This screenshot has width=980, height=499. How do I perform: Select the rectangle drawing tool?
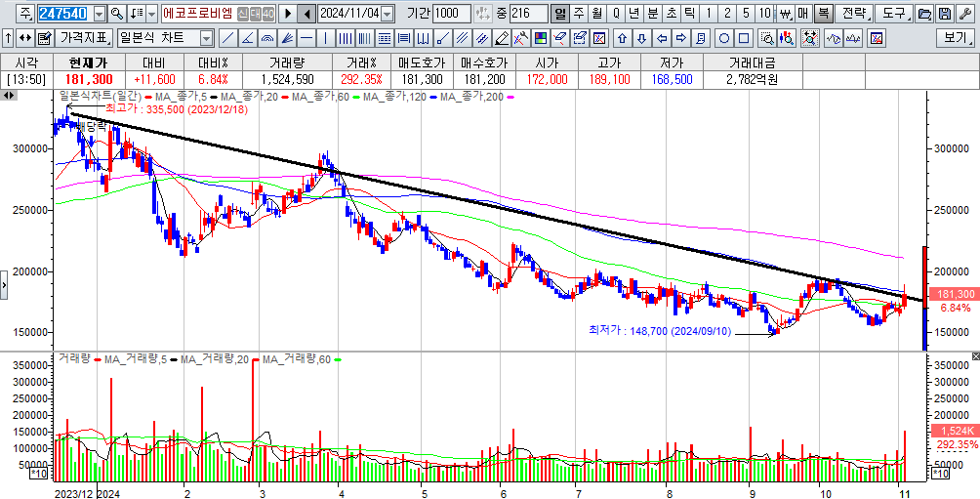[x=744, y=38]
